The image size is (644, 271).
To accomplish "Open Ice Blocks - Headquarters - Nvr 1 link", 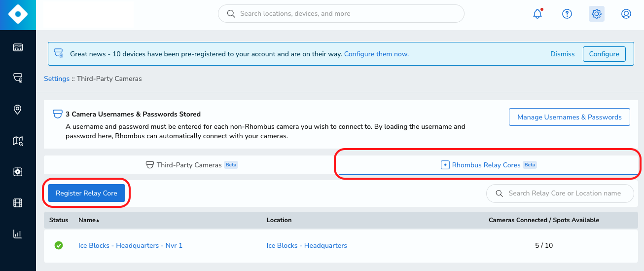I will tap(130, 245).
